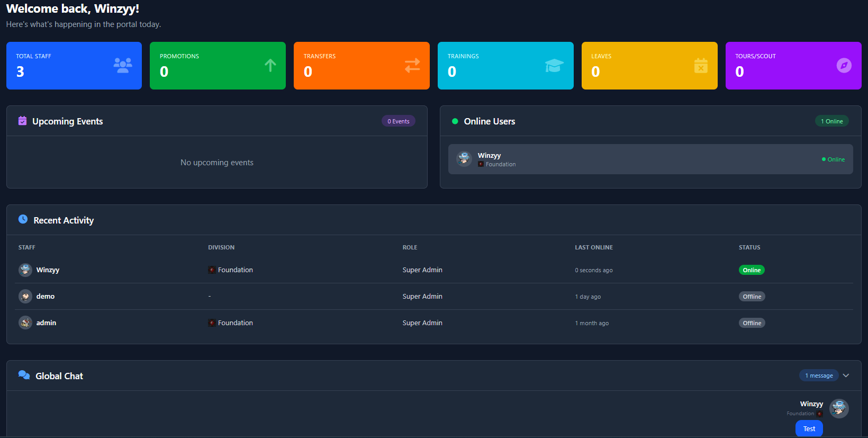Click '1 day ago' last online value
Viewport: 868px width, 438px height.
588,297
